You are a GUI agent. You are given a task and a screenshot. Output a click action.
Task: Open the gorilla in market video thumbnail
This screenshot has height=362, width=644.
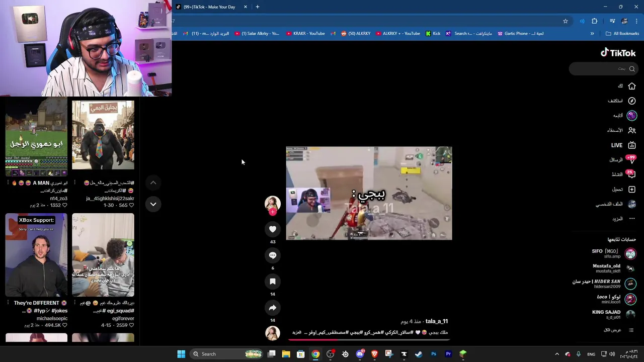click(103, 135)
